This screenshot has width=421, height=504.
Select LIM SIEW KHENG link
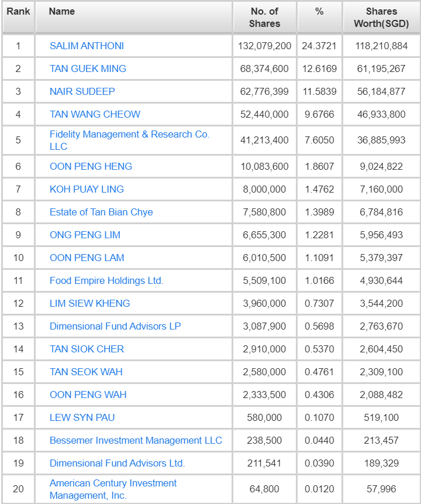point(89,303)
